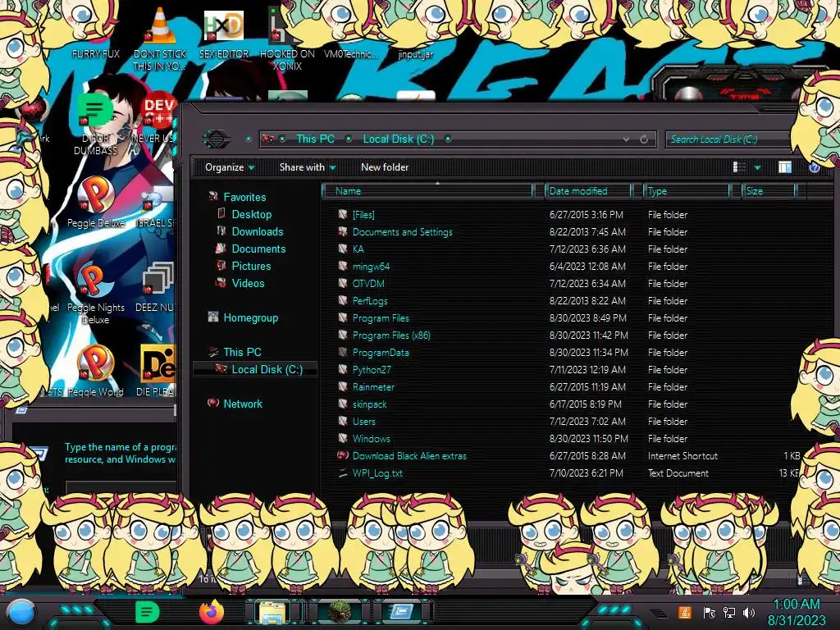Select Network in the navigation pane
This screenshot has height=630, width=840.
[242, 404]
